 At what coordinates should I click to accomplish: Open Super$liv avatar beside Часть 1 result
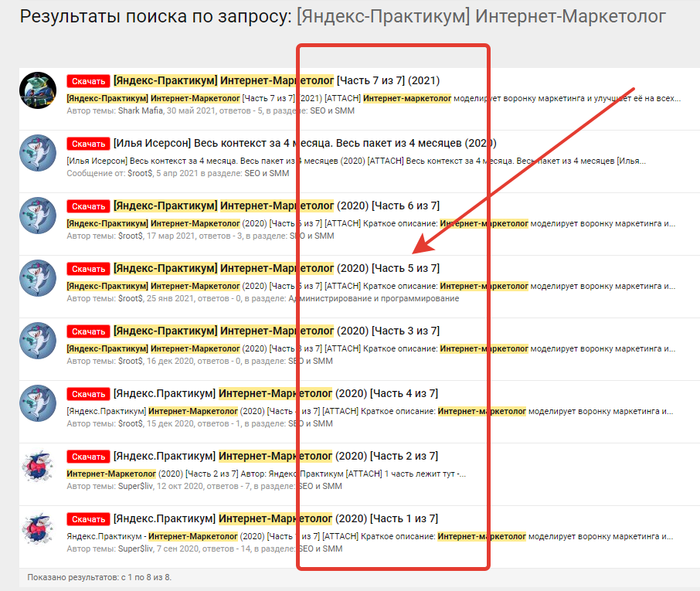click(38, 528)
